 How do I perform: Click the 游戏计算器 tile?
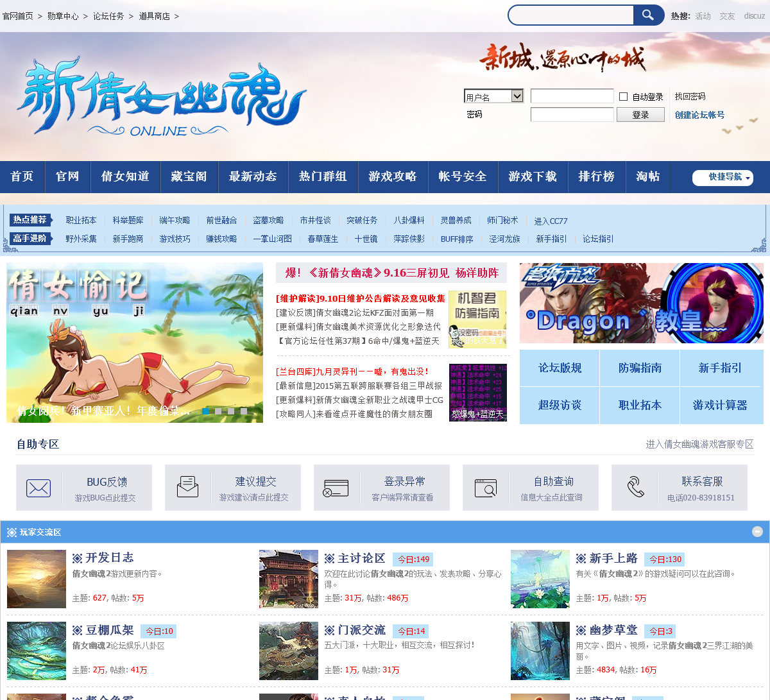[x=720, y=405]
